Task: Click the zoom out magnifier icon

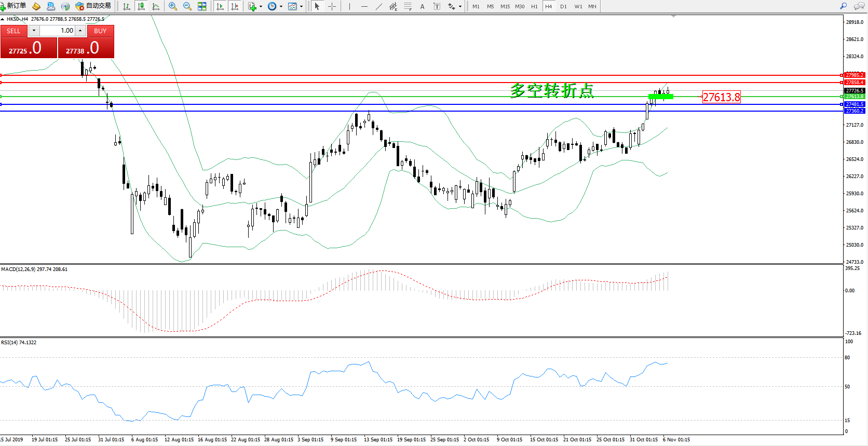Action: tap(187, 6)
